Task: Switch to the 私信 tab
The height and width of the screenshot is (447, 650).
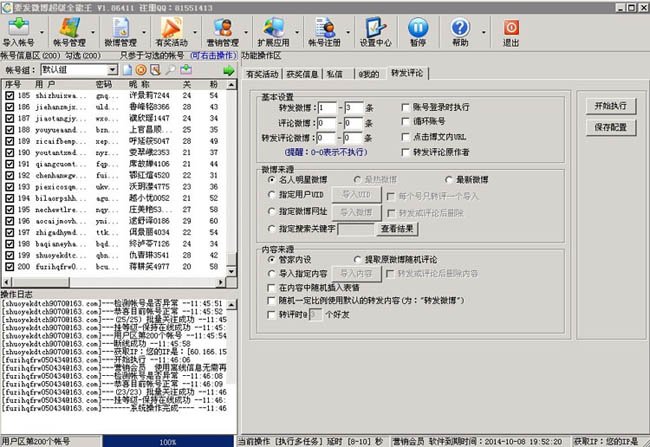Action: coord(335,74)
